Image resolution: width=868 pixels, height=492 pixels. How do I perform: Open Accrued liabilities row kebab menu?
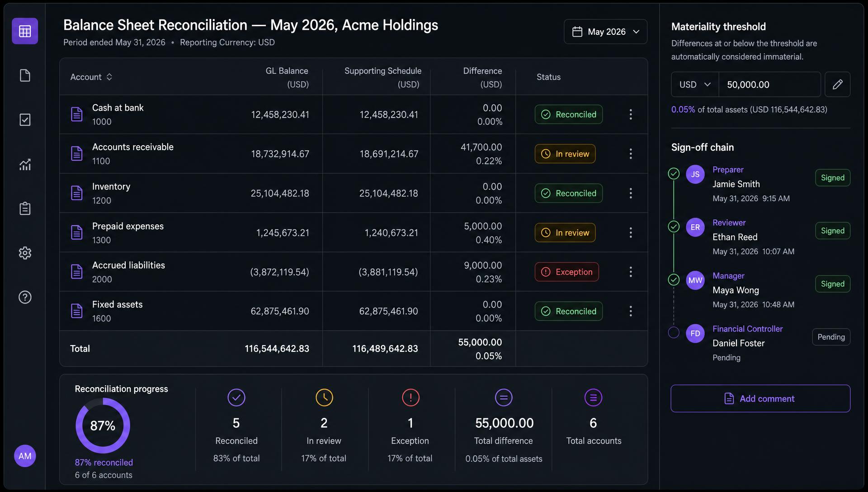tap(631, 272)
